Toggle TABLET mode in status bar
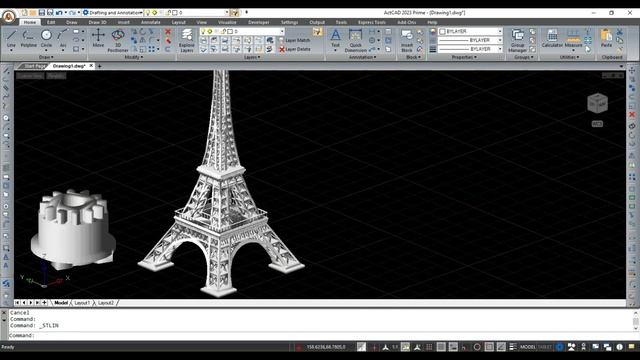 click(x=544, y=347)
